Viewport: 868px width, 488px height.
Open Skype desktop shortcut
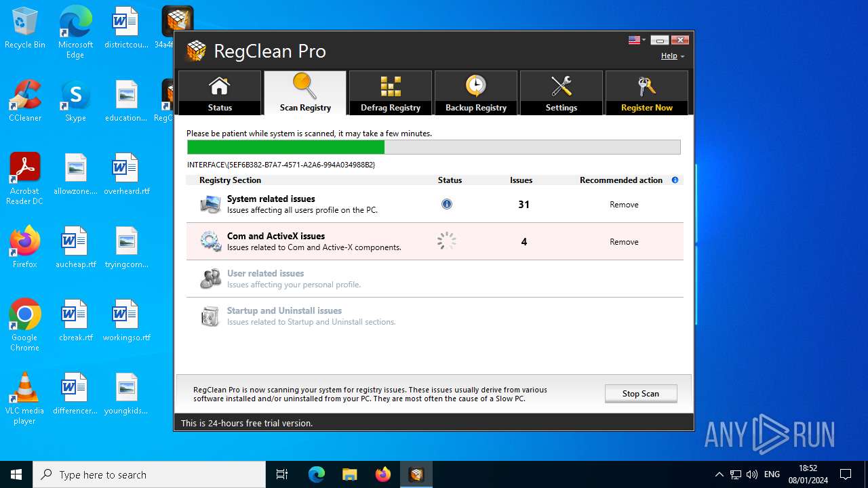coord(75,102)
